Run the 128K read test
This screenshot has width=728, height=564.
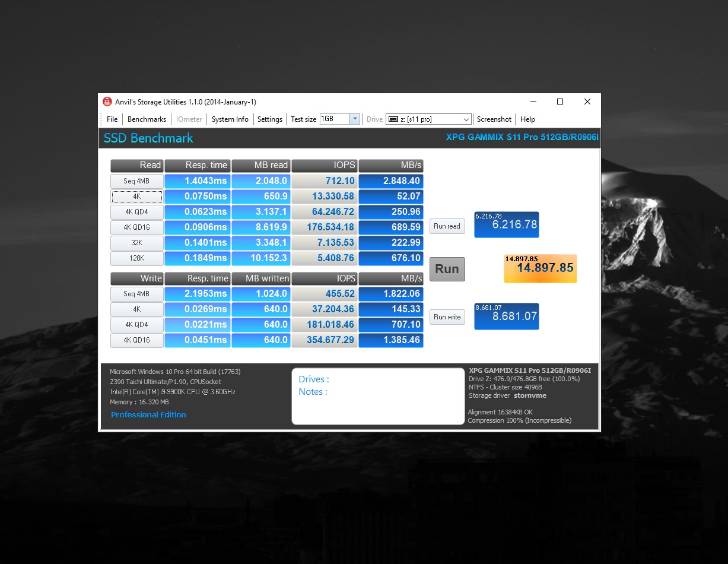click(x=137, y=258)
